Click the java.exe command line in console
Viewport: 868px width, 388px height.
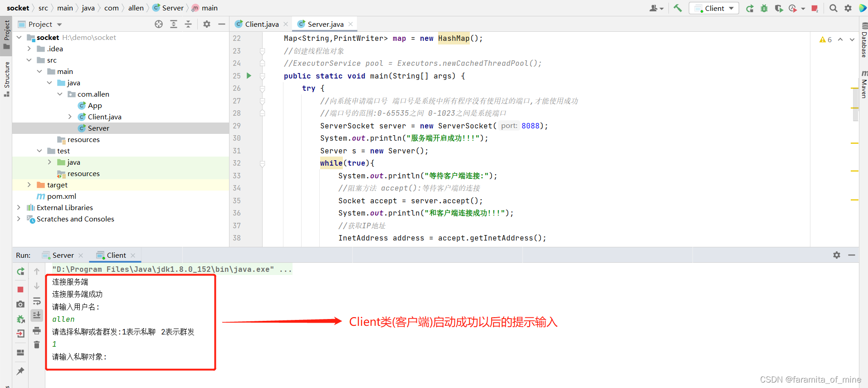(171, 269)
